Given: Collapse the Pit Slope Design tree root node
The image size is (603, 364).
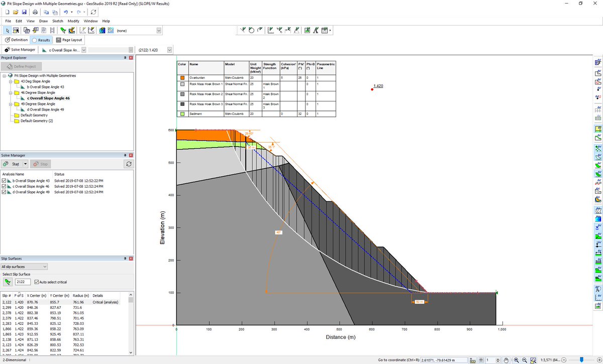Looking at the screenshot, I should (4, 75).
